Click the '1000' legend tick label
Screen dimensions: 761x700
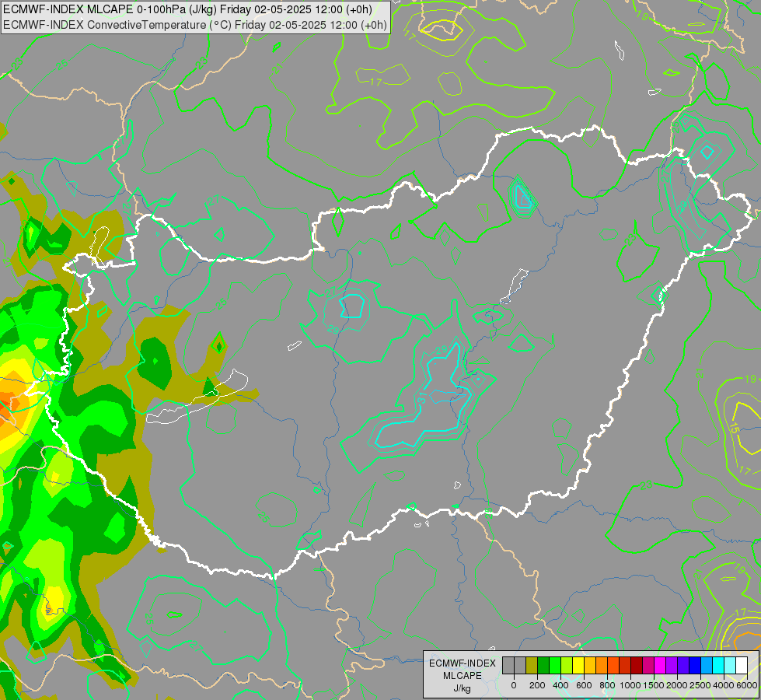630,685
